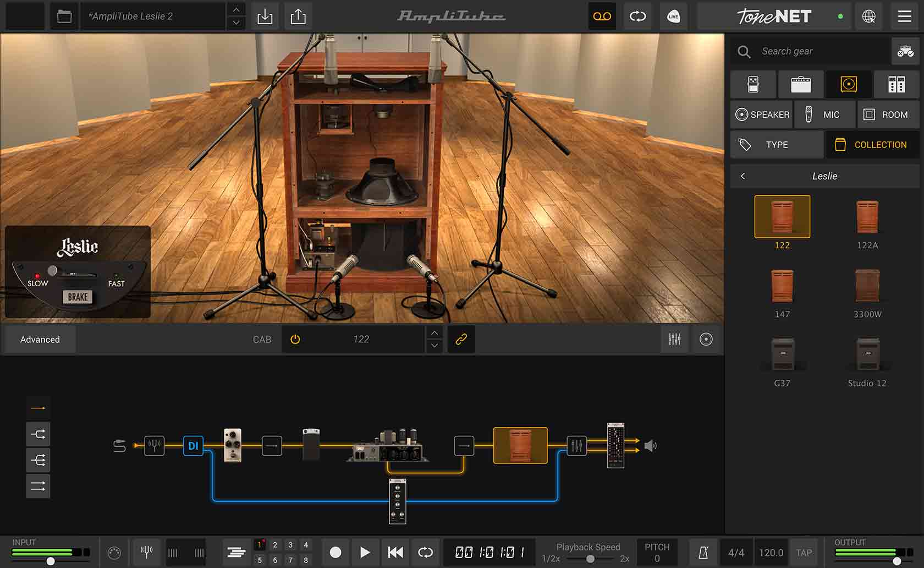This screenshot has width=924, height=568.
Task: Toggle the metronome icon
Action: [703, 552]
